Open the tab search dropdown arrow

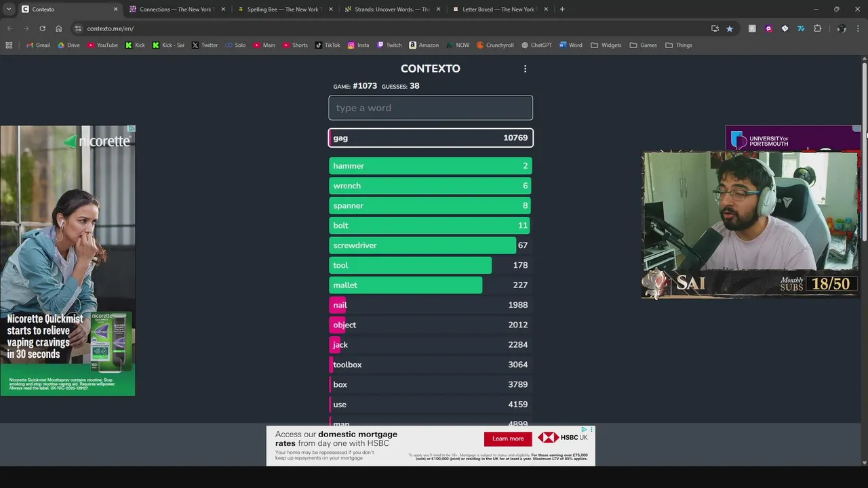coord(9,9)
